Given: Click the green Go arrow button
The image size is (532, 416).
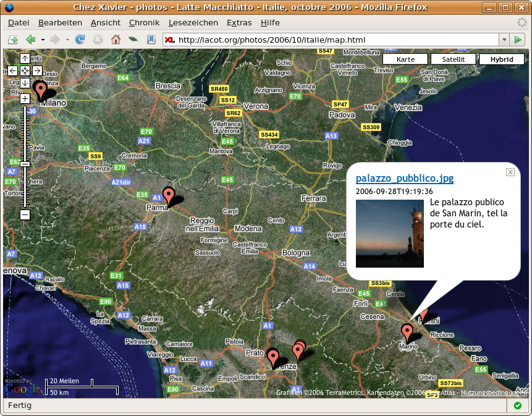Looking at the screenshot, I should 518,40.
